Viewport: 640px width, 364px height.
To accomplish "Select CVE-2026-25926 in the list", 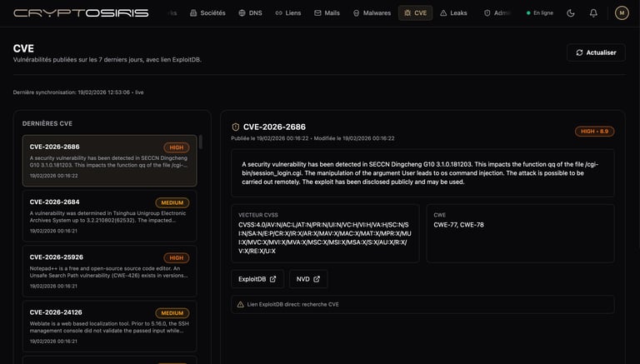I will (x=109, y=271).
